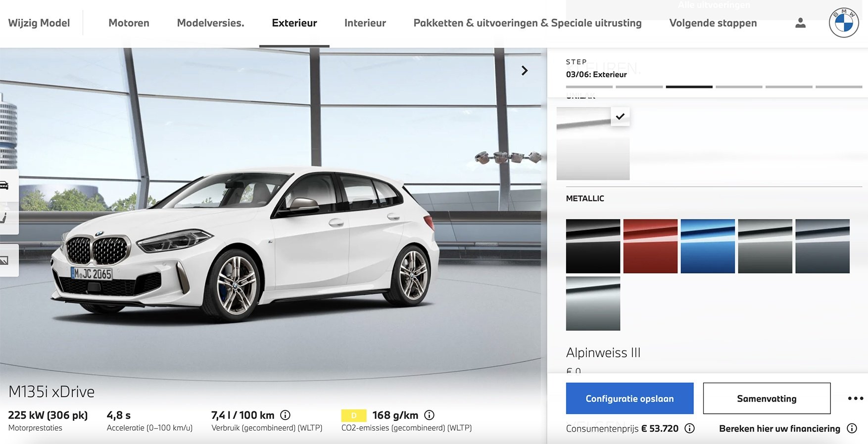
Task: Jump to step five progress segment
Action: point(789,87)
